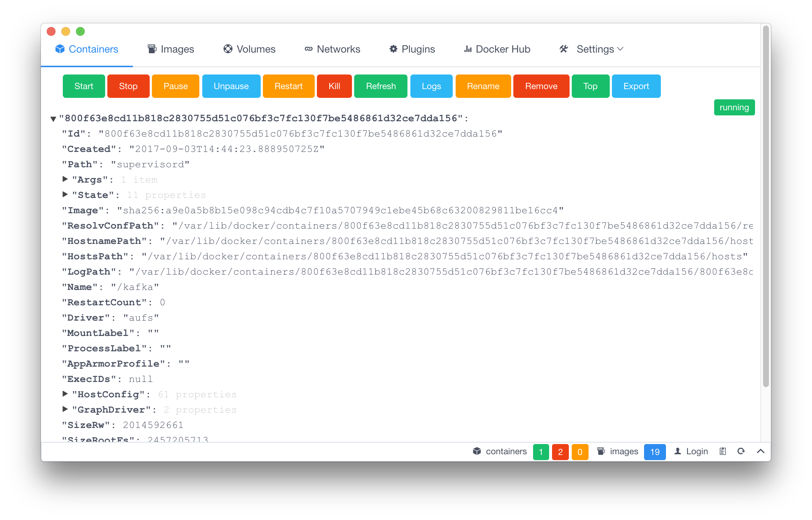The width and height of the screenshot is (812, 520).
Task: Click the red stopped containers count badge
Action: click(x=560, y=452)
